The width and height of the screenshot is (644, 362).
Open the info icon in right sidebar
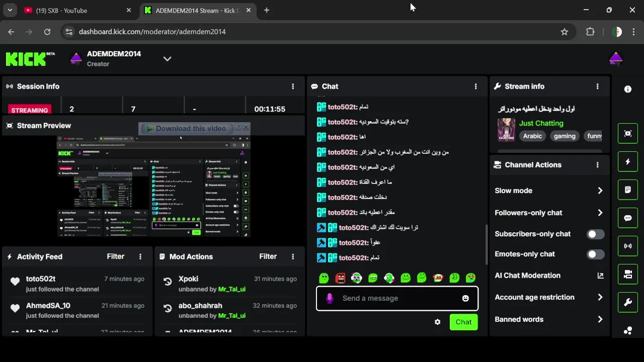tap(627, 89)
